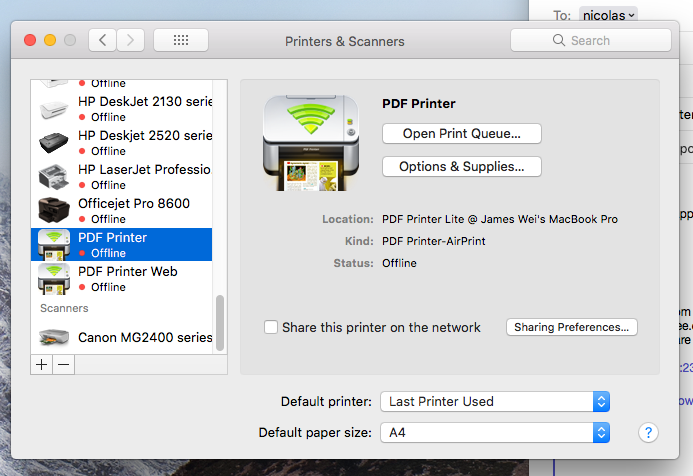Screen dimensions: 693x476
Task: Select the HP Deskjet 2520 series printer icon
Action: [x=54, y=143]
